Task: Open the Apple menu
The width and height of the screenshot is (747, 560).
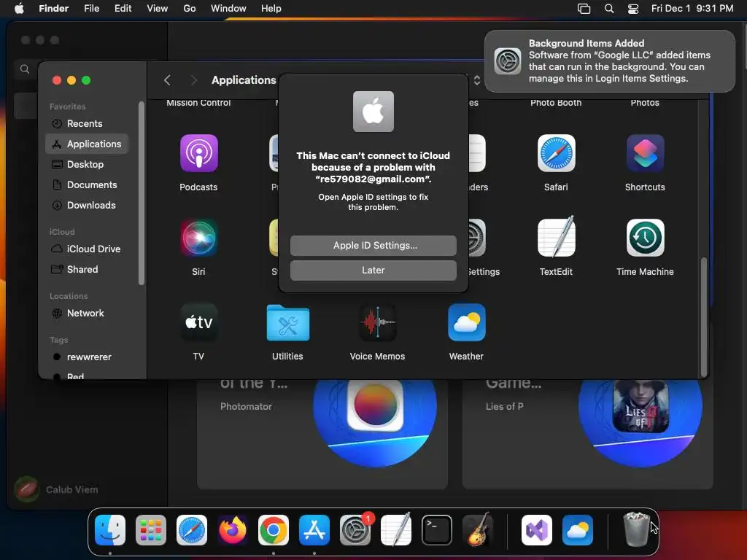Action: (19, 9)
